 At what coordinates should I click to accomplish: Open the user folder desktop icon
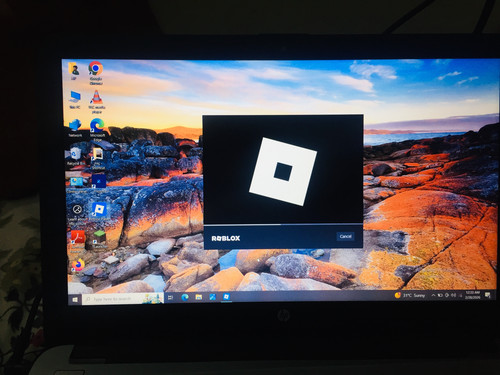tap(74, 71)
